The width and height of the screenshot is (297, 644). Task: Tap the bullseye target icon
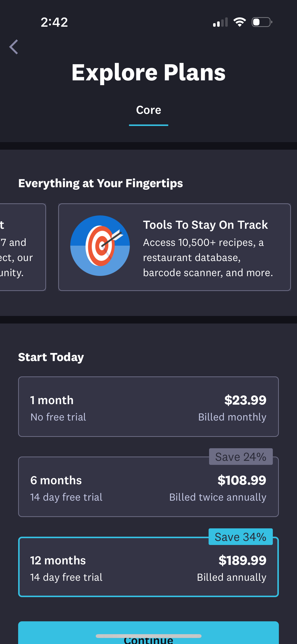(x=100, y=246)
